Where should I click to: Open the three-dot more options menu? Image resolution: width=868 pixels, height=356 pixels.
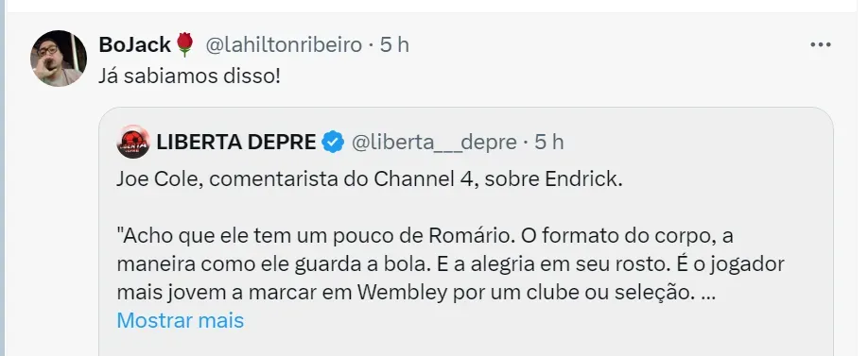coord(821,44)
